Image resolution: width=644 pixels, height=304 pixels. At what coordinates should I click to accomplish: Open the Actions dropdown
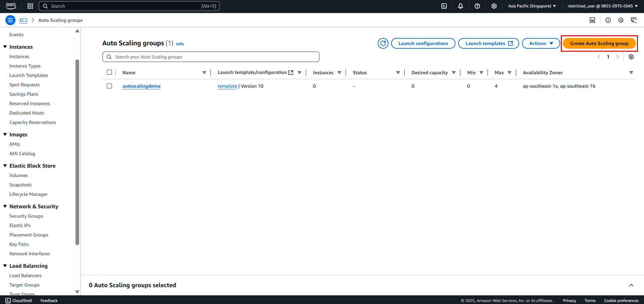point(541,43)
